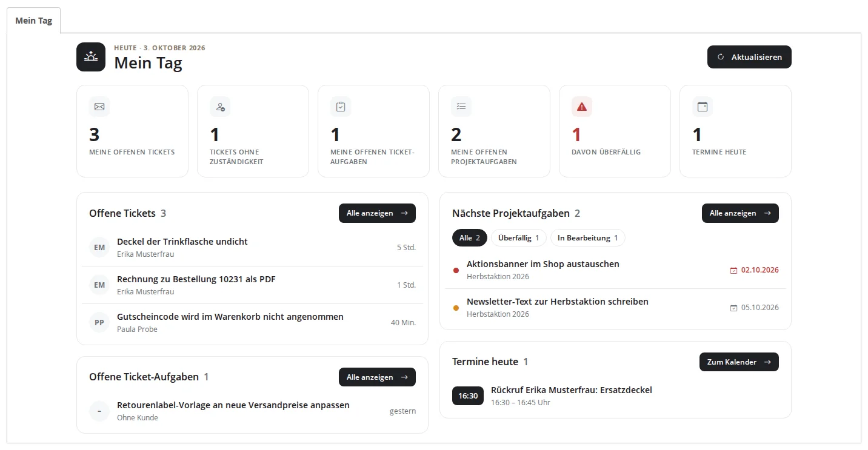Image resolution: width=868 pixels, height=450 pixels.
Task: Click the Aktualisieren button
Action: pos(749,57)
